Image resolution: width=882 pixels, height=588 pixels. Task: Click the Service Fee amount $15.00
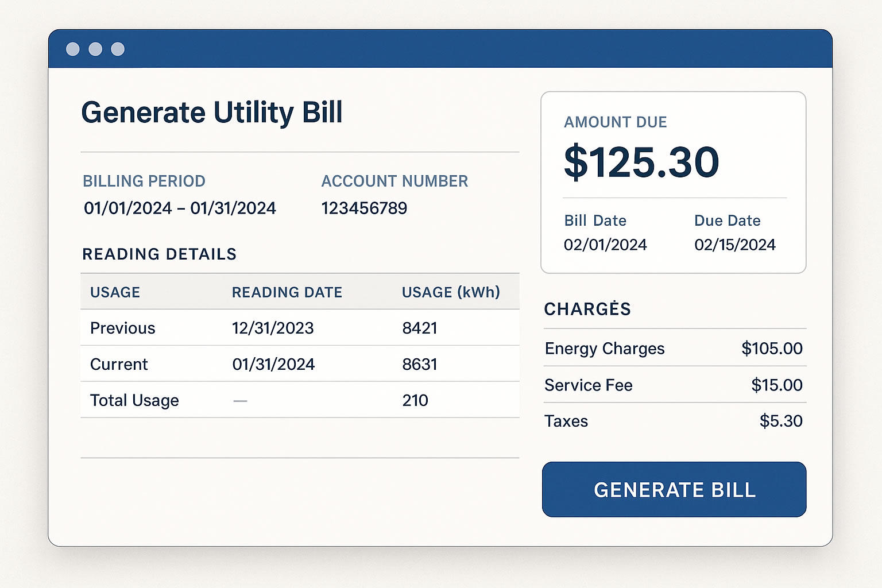[x=777, y=385]
